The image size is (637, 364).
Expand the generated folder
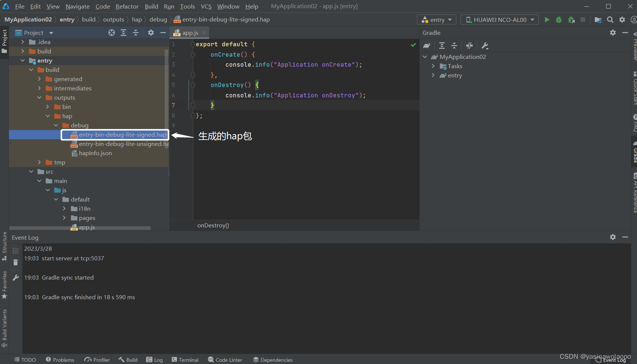click(39, 79)
